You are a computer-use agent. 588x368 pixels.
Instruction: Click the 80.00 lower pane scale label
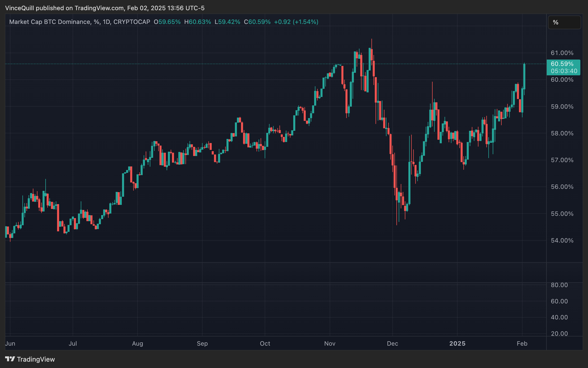pyautogui.click(x=559, y=285)
